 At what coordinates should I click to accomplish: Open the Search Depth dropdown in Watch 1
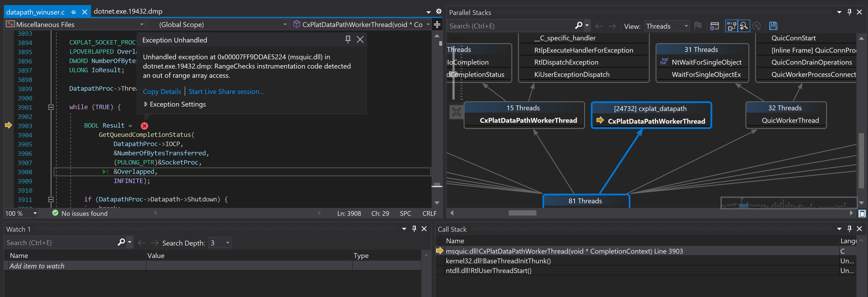tap(227, 243)
